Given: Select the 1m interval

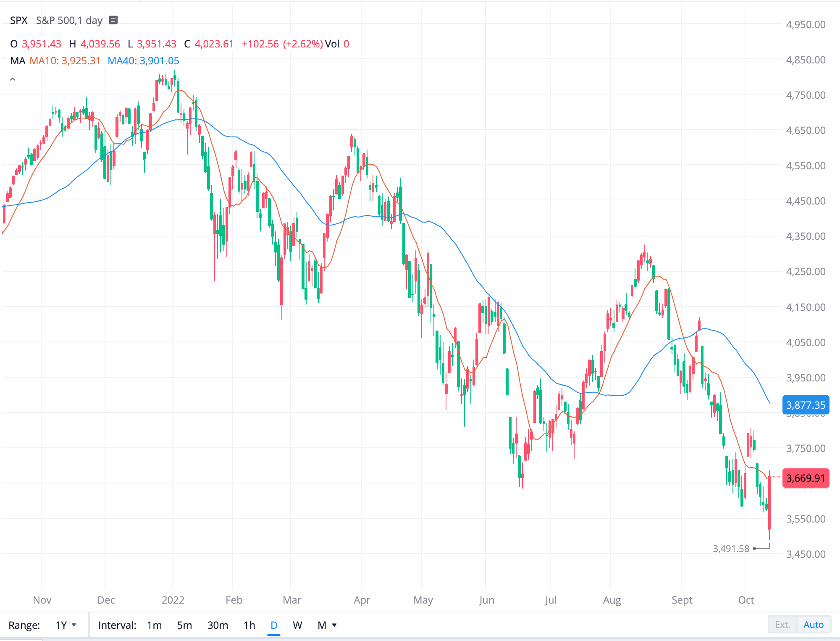Looking at the screenshot, I should [x=154, y=625].
